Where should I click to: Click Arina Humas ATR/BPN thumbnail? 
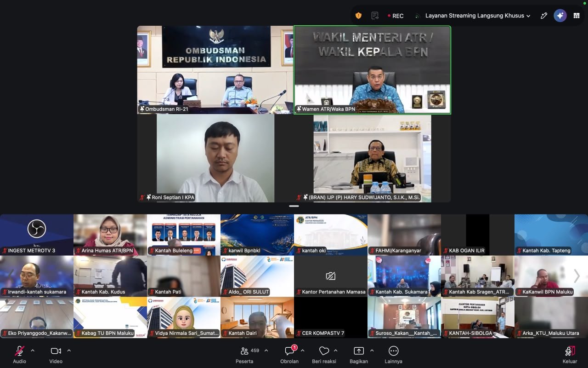(x=110, y=235)
